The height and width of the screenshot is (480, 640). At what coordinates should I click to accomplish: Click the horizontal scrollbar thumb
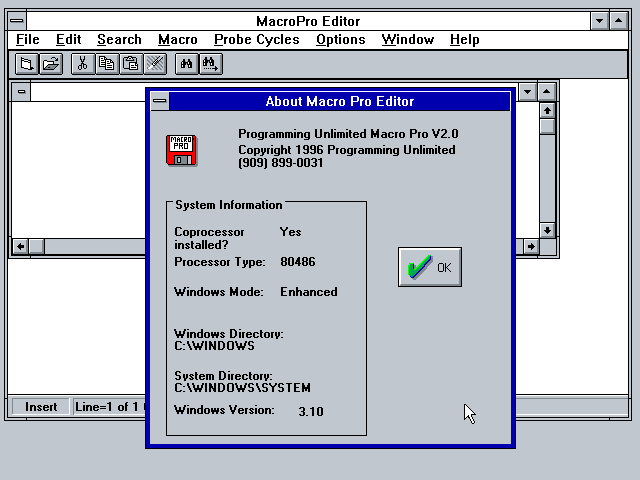tap(37, 246)
